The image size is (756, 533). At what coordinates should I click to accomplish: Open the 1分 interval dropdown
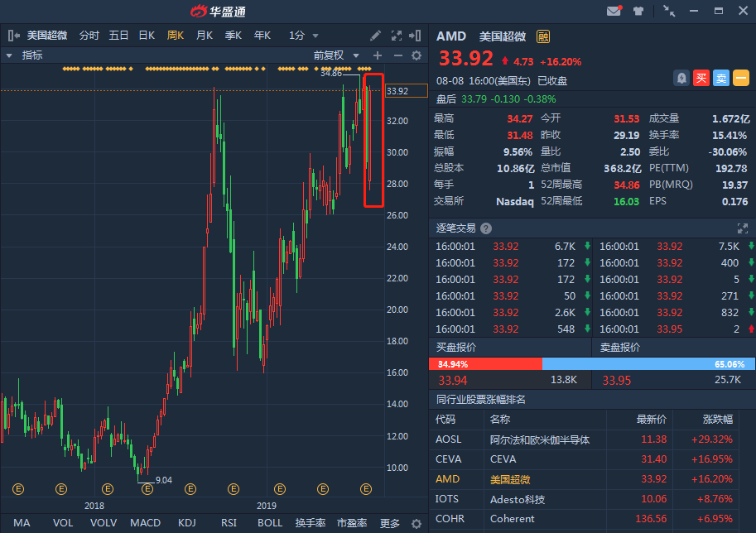(x=304, y=36)
